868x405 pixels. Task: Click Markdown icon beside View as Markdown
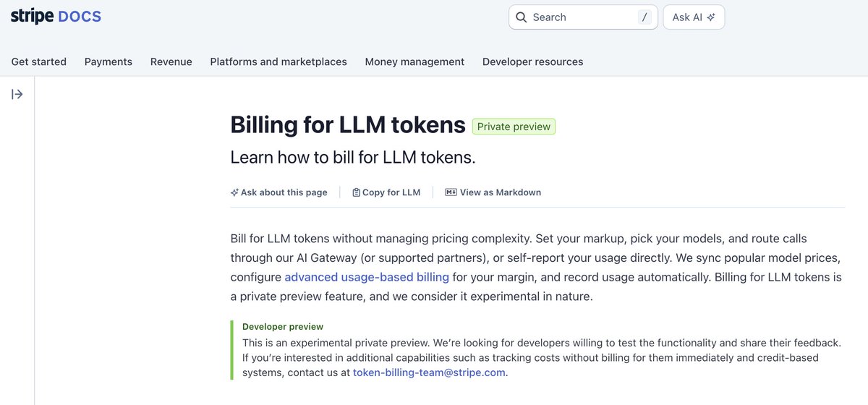[451, 192]
